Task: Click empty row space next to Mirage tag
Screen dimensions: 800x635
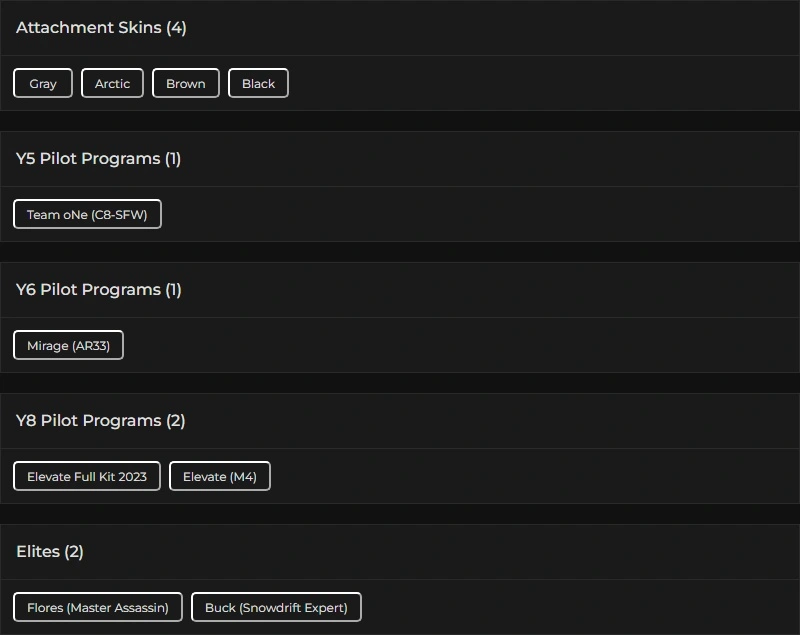Action: [460, 346]
